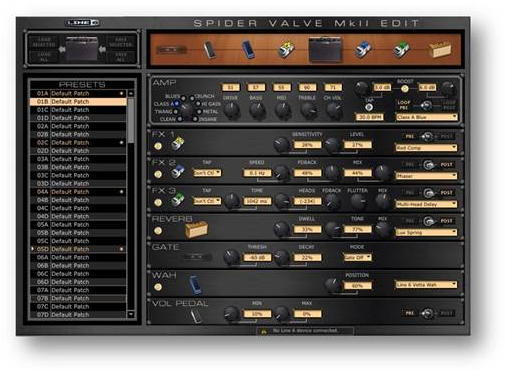Open the Red Comp effect dropdown
512x381 pixels.
(427, 148)
